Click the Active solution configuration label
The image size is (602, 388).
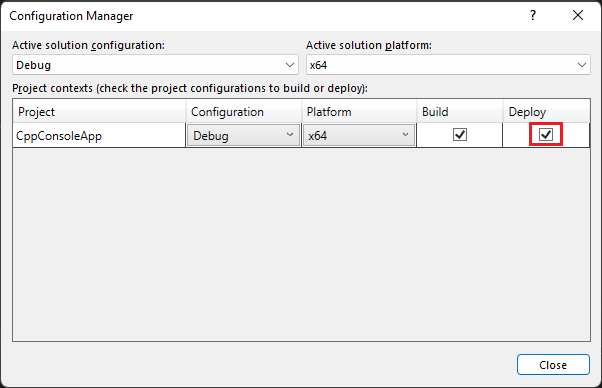88,45
